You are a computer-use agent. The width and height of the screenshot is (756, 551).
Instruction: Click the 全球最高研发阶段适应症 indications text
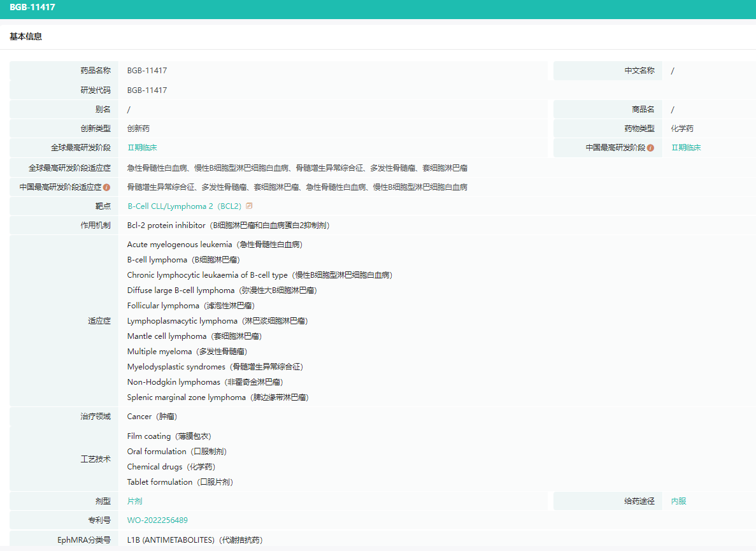click(x=297, y=168)
